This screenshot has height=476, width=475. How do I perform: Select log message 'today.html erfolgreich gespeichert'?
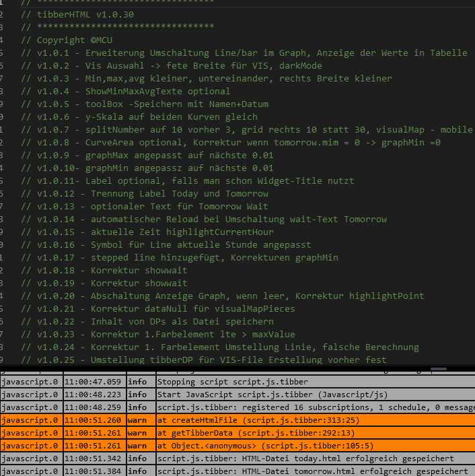(305, 458)
